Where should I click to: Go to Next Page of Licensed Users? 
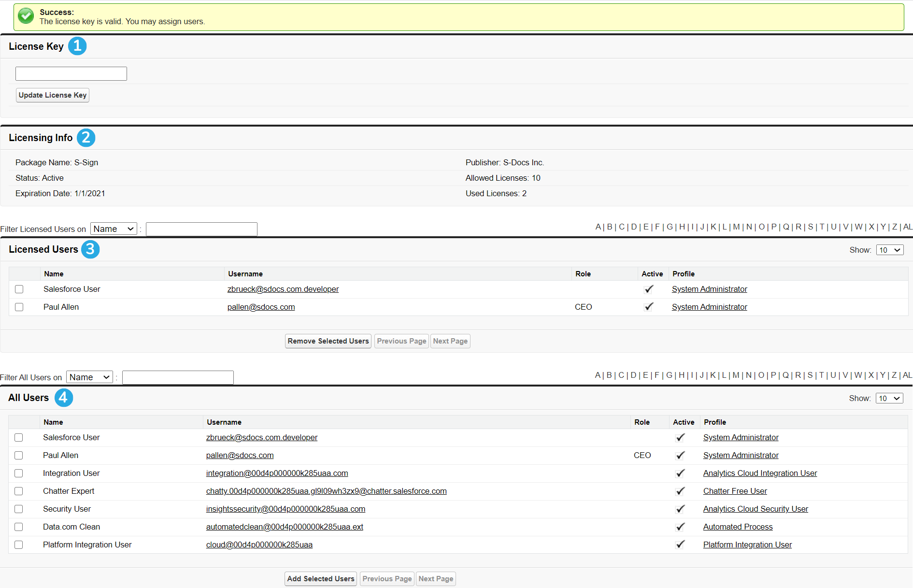[x=450, y=341]
